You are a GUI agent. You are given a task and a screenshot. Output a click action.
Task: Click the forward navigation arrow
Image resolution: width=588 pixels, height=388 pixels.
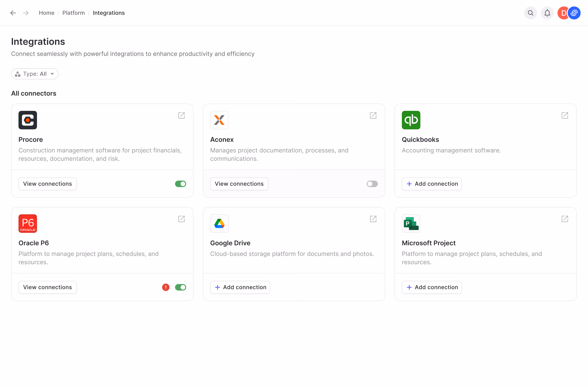tap(26, 13)
